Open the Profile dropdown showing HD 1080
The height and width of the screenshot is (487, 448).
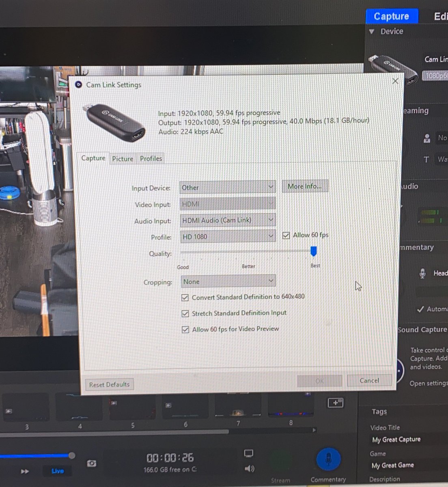[228, 236]
